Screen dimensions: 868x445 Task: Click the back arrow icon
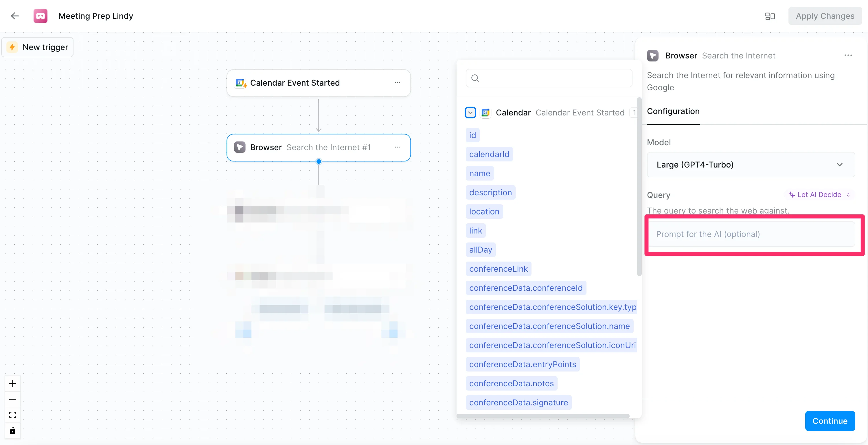[15, 16]
